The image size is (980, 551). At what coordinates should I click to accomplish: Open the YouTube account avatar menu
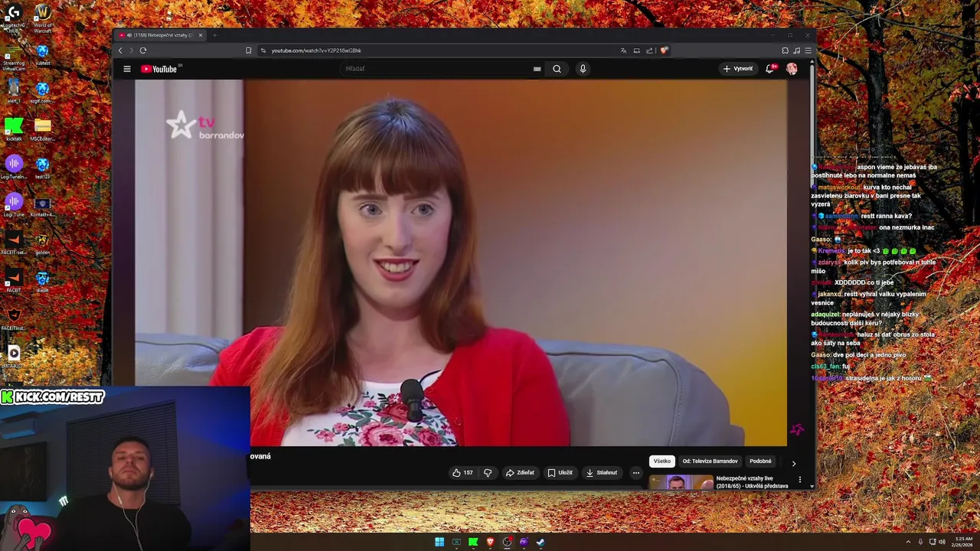pos(792,69)
